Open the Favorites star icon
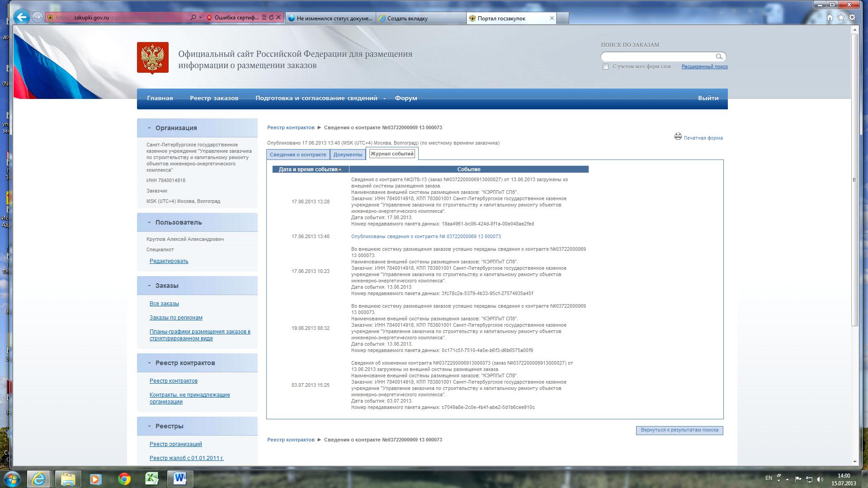 841,18
